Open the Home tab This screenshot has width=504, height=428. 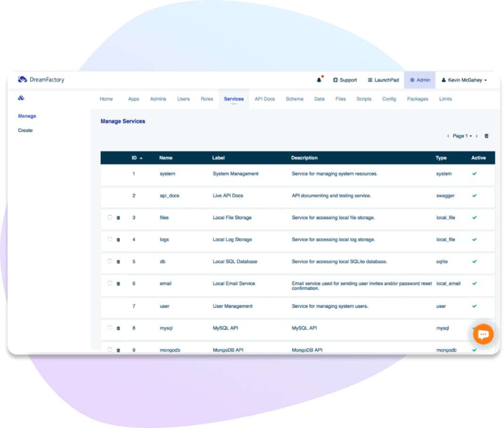(106, 99)
